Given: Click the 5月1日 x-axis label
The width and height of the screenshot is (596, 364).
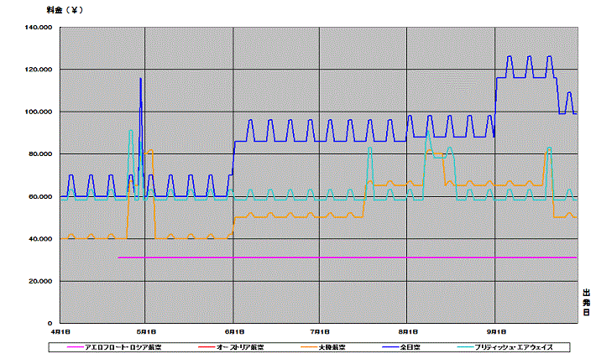Looking at the screenshot, I should (x=145, y=334).
